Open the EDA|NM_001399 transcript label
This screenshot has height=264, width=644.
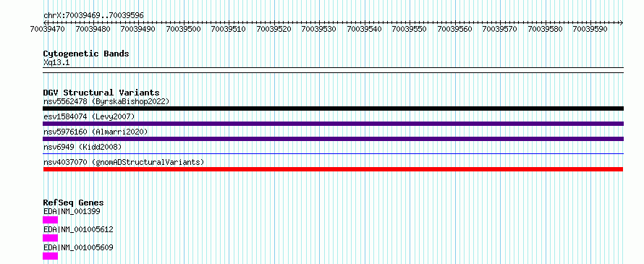pyautogui.click(x=72, y=212)
